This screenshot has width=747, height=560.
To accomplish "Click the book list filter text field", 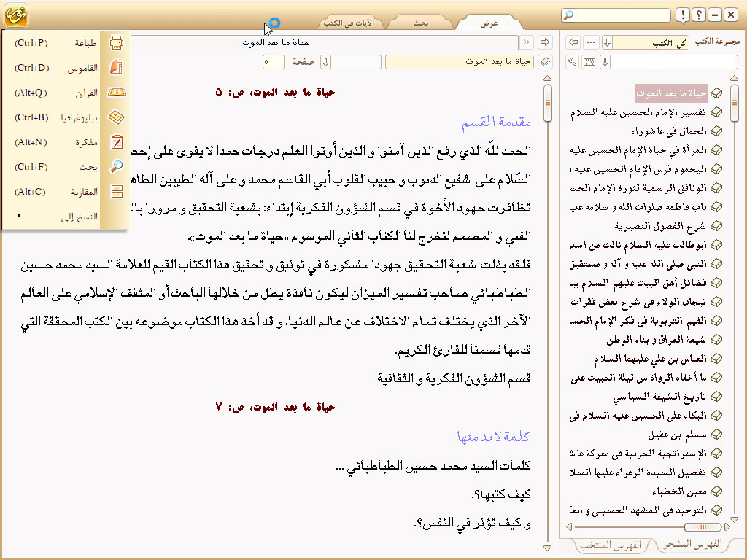I will pos(674,62).
